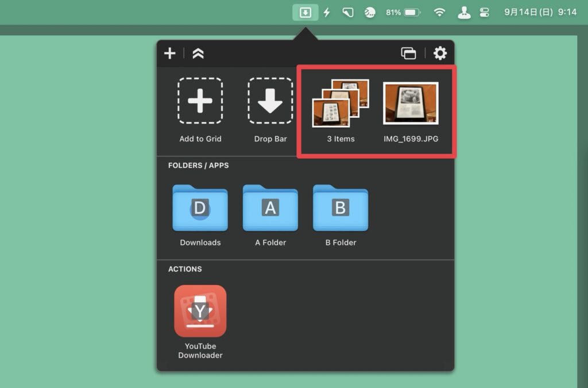The image size is (588, 388).
Task: Click the B Folder icon
Action: point(341,208)
